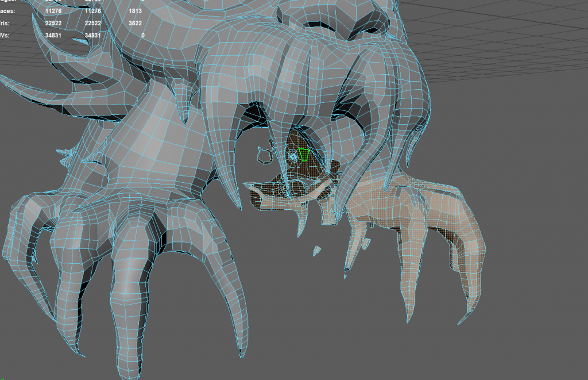Select the small ring-shaped mesh object

[x=265, y=156]
